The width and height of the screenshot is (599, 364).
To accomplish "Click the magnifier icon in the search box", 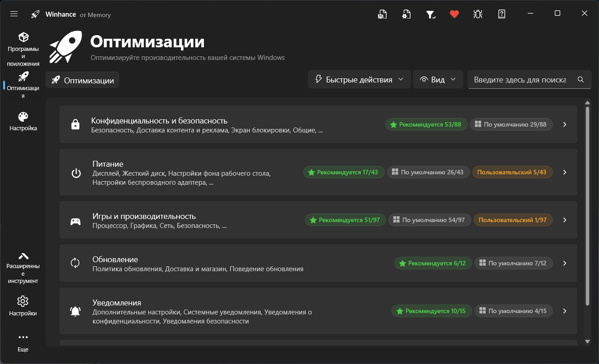I will [x=581, y=80].
